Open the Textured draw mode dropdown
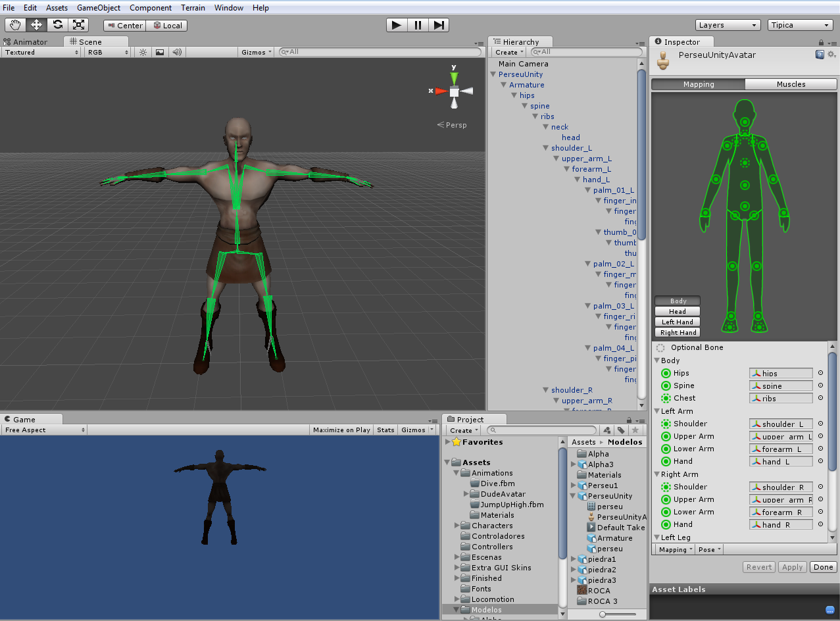The image size is (840, 621). (x=41, y=52)
